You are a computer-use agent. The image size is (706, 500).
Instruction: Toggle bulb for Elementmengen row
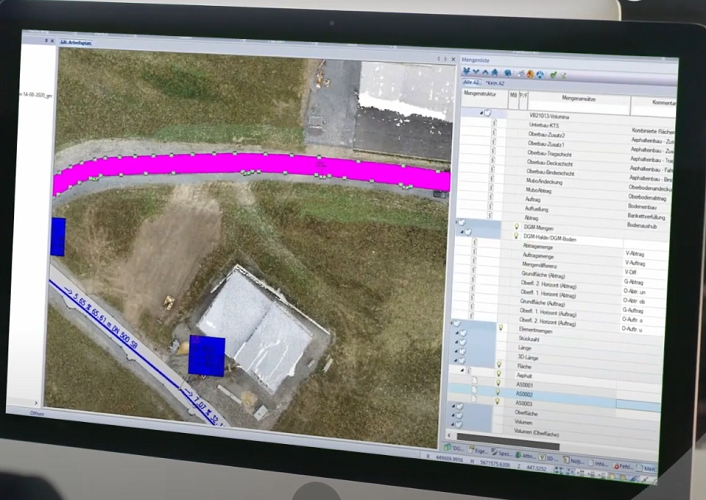coord(500,328)
